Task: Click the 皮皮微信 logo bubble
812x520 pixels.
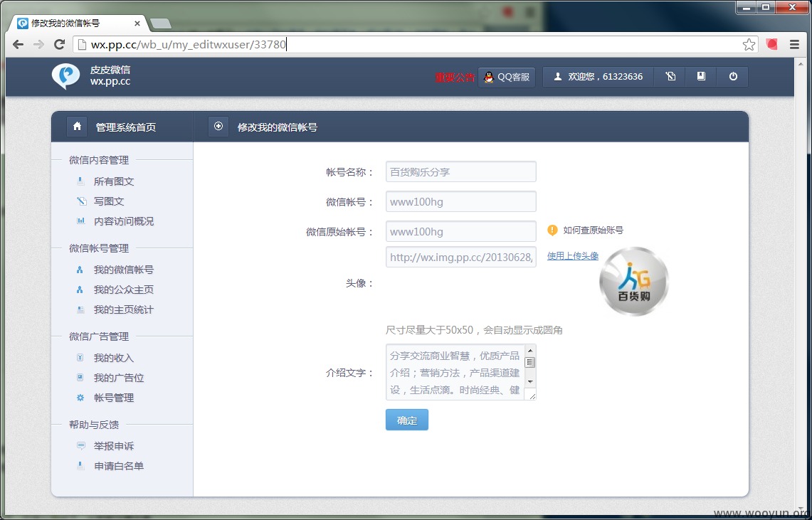Action: (x=65, y=76)
